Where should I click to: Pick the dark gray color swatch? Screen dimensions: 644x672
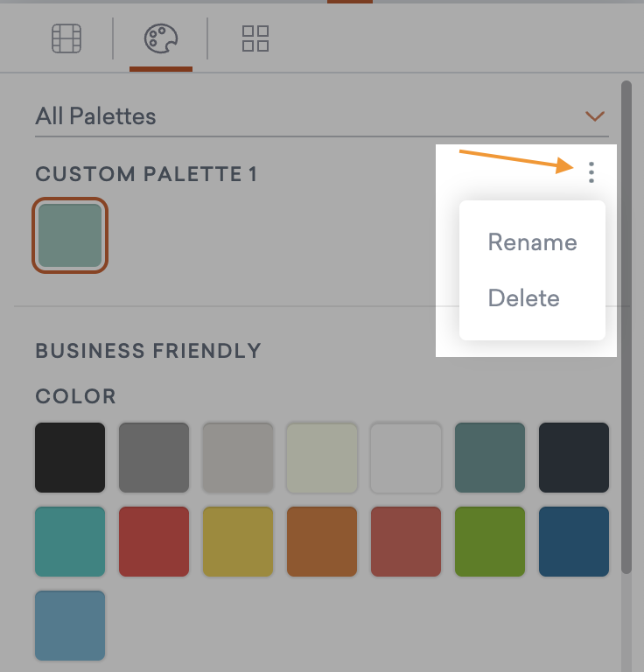point(154,458)
